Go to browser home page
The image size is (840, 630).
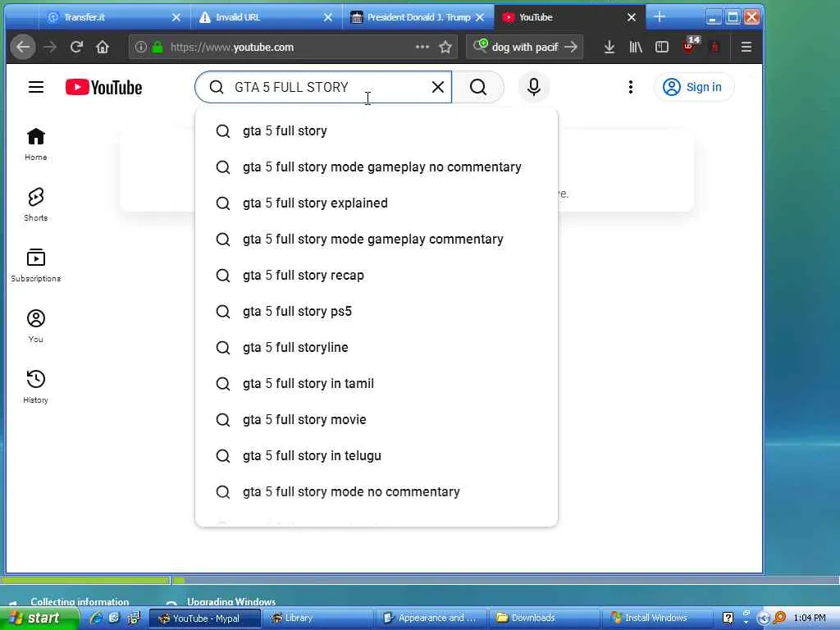click(x=103, y=47)
